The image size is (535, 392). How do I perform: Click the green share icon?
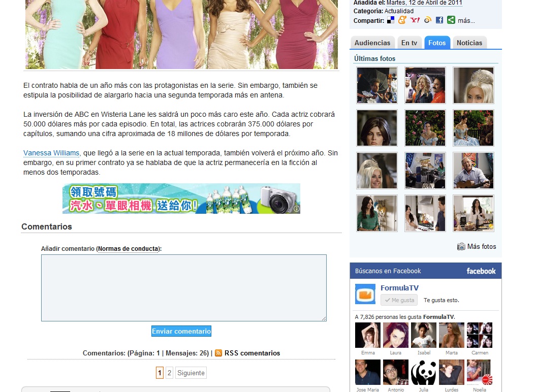pos(451,20)
